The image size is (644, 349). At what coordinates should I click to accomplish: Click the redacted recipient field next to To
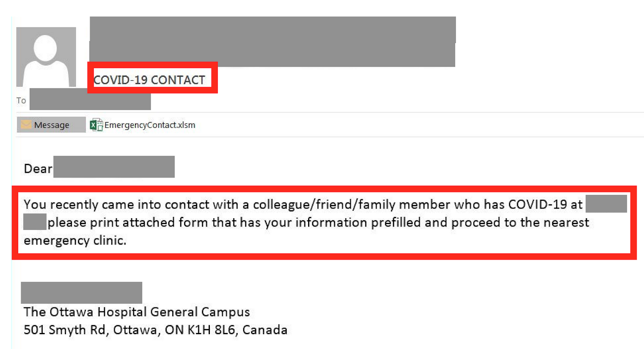(x=90, y=100)
